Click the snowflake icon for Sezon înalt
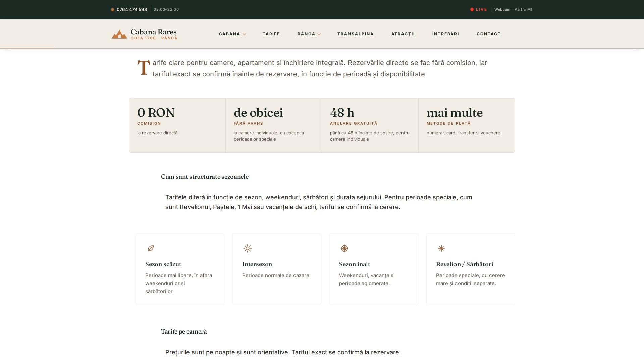 point(344,248)
